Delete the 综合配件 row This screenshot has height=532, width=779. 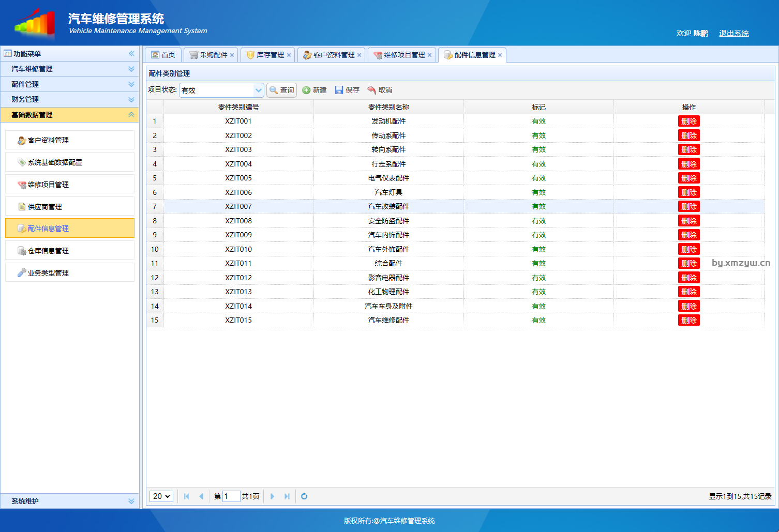689,263
